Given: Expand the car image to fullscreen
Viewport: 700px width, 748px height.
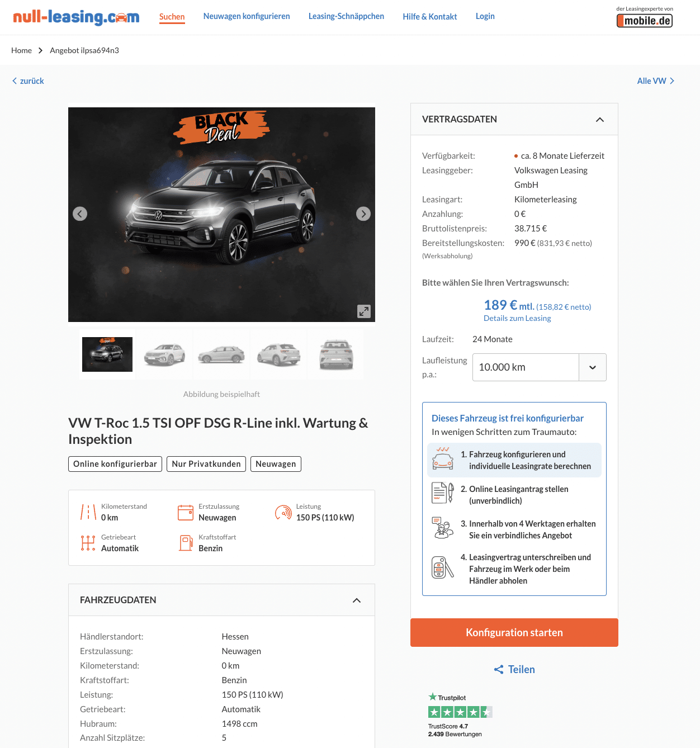Looking at the screenshot, I should point(364,311).
